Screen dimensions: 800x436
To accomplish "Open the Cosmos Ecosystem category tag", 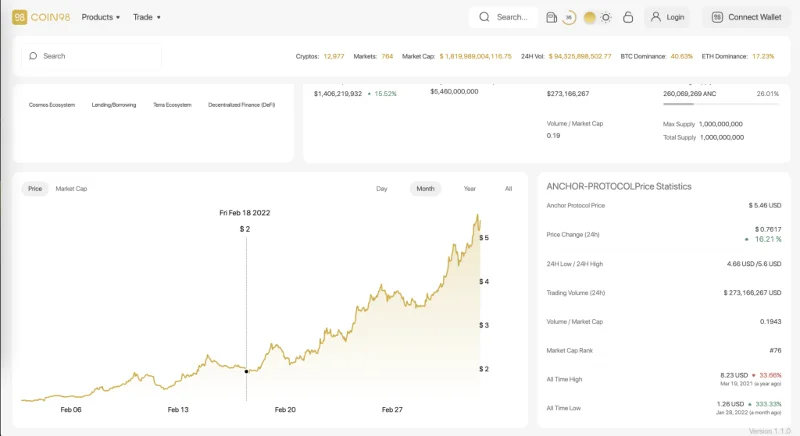I will [52, 105].
